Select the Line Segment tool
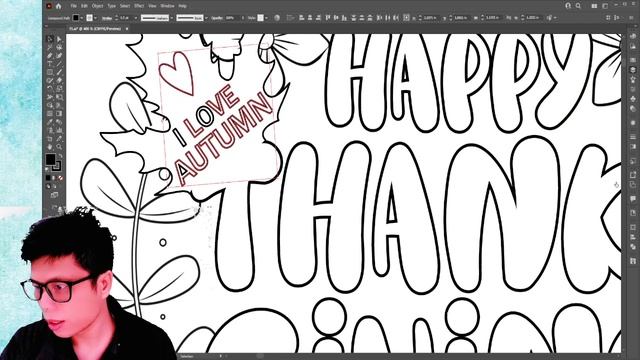This screenshot has height=360, width=640. [59, 64]
